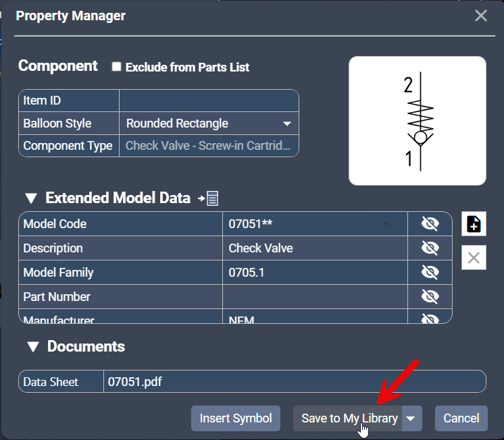Screen dimensions: 504x440
Task: Click the Data Sheet value 07051.pdf
Action: click(295, 381)
